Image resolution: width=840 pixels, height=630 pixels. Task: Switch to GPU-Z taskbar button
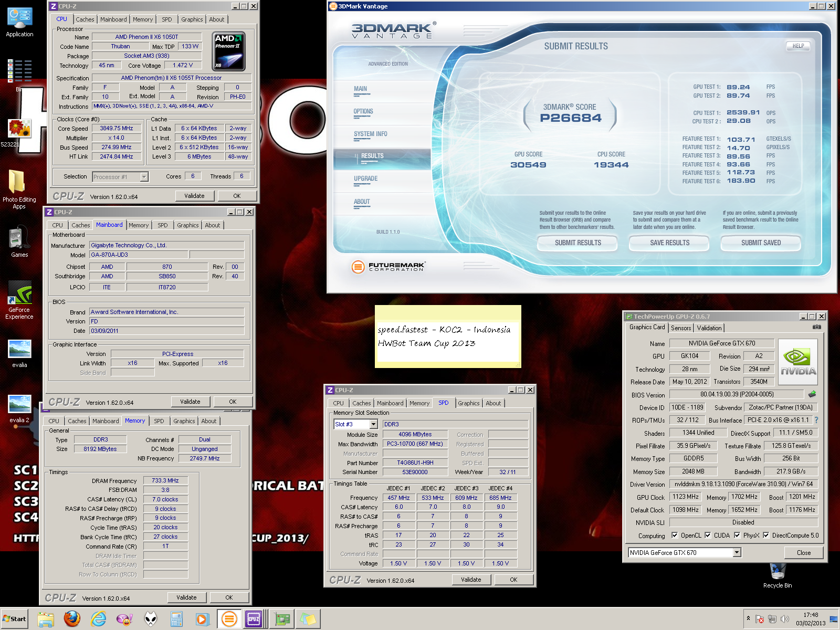point(282,619)
